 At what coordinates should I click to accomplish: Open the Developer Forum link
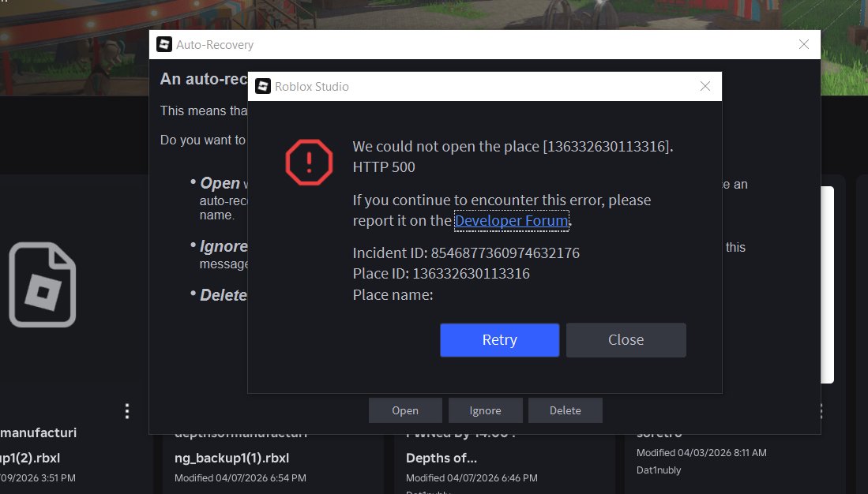point(511,221)
